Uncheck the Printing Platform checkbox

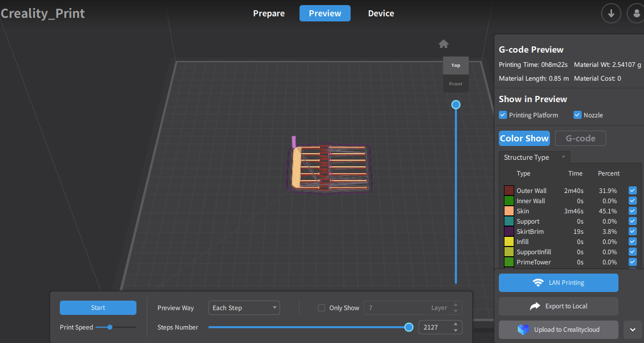click(x=503, y=115)
